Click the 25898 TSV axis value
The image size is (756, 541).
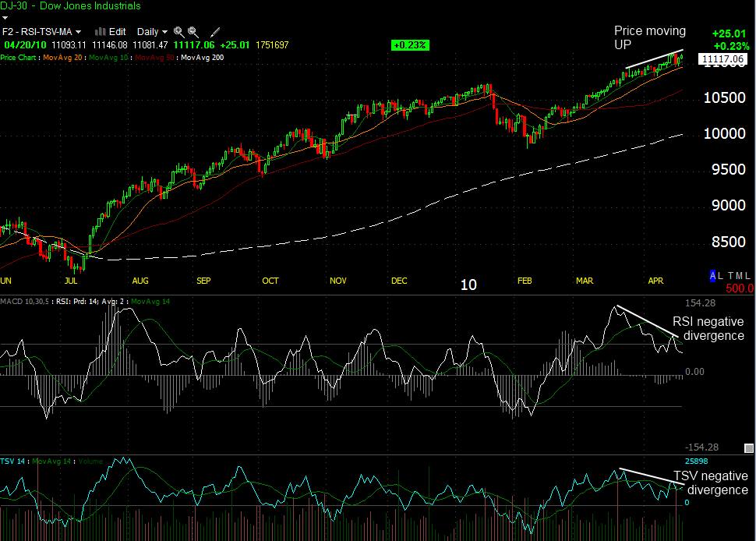coord(696,461)
